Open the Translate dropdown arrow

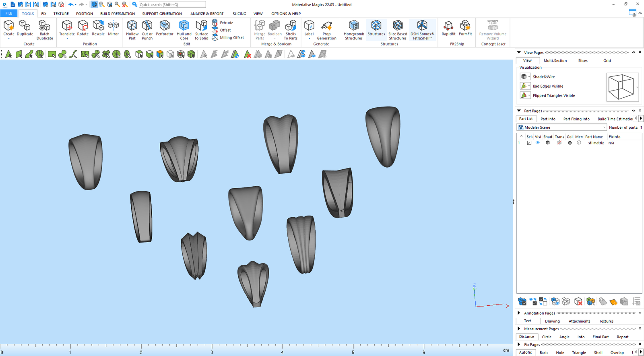[67, 39]
